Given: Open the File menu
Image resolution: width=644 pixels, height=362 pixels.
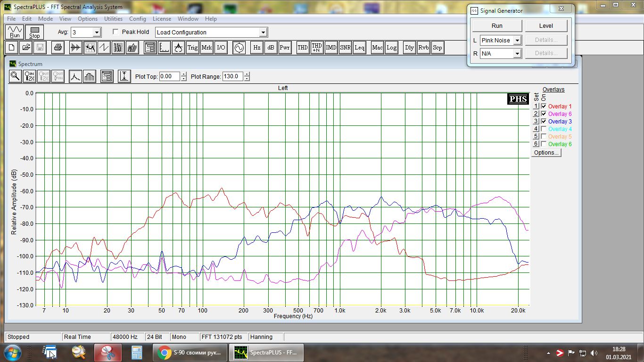Looking at the screenshot, I should pyautogui.click(x=11, y=19).
